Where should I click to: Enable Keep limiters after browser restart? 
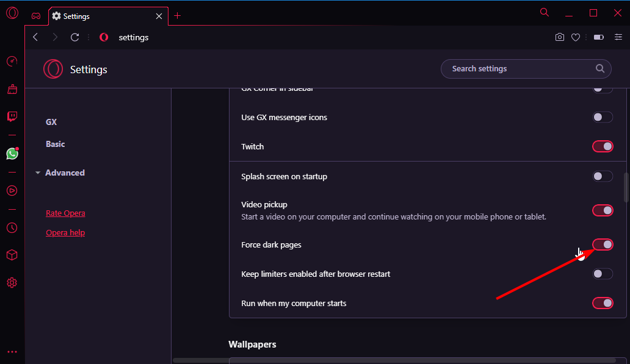[603, 274]
